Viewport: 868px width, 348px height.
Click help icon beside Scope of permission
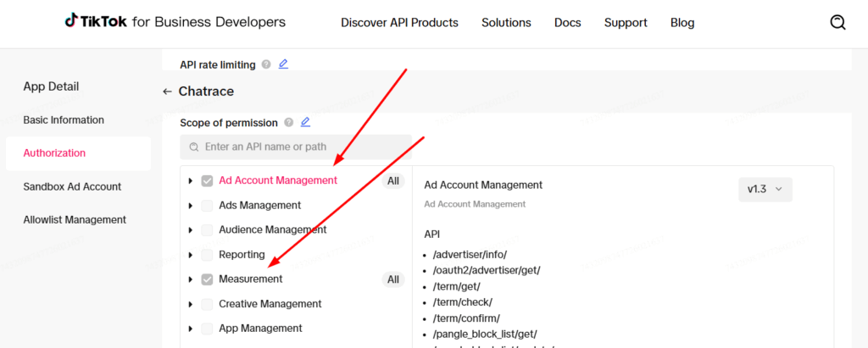(x=289, y=123)
